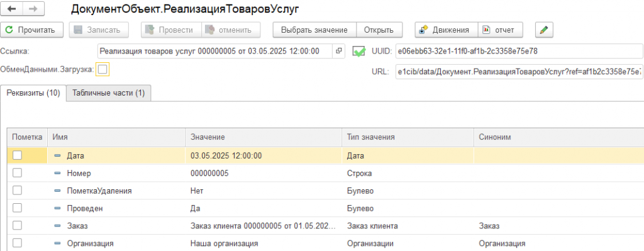Viewport: 644px width, 251px height.
Task: Click the Записать save button
Action: pos(99,30)
